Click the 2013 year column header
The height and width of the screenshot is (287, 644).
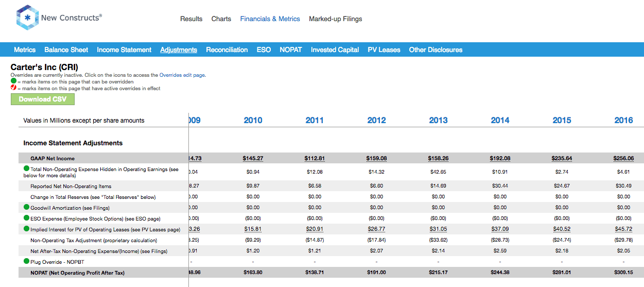(x=438, y=120)
